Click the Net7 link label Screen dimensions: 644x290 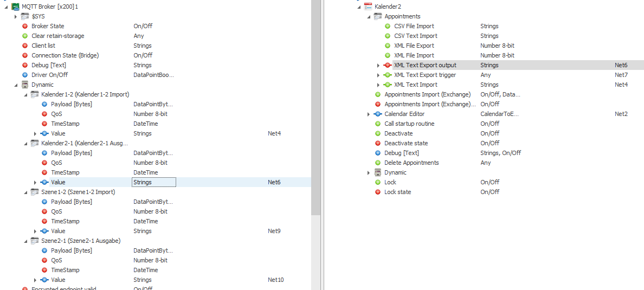coord(621,75)
